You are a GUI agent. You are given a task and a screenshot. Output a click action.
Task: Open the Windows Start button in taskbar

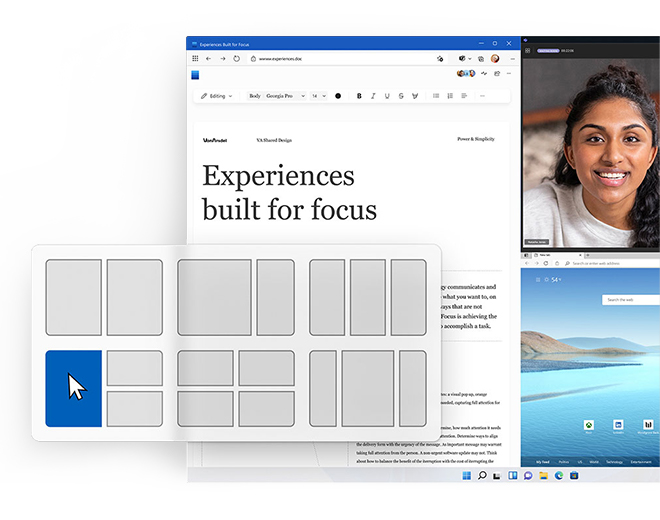point(468,476)
